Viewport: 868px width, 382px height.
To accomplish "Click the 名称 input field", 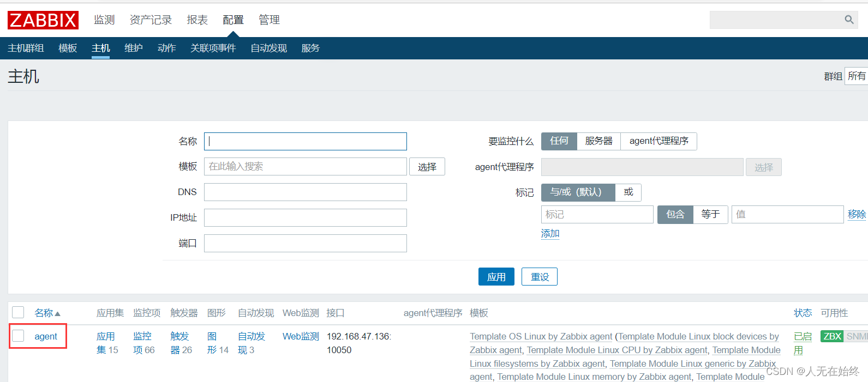I will point(306,141).
